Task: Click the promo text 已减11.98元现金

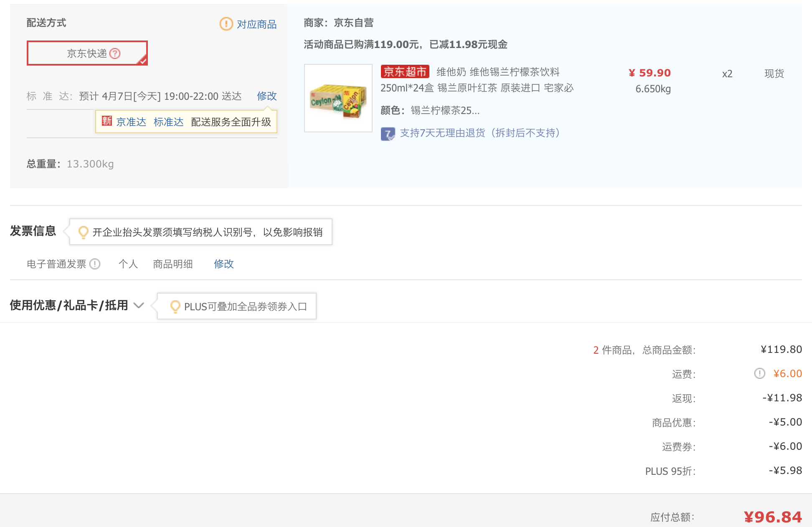Action: click(468, 45)
